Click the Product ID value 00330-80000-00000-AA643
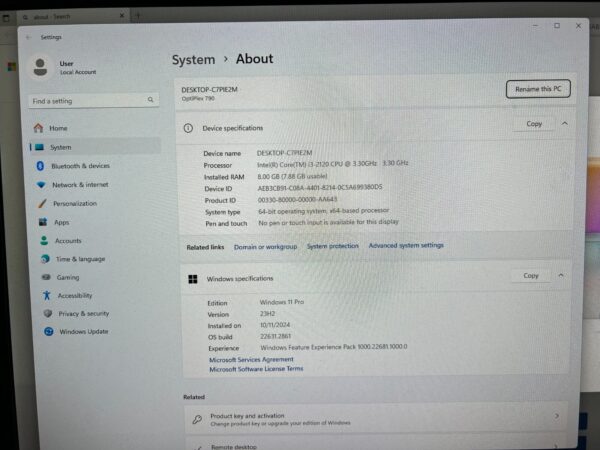This screenshot has width=600, height=450. 297,199
